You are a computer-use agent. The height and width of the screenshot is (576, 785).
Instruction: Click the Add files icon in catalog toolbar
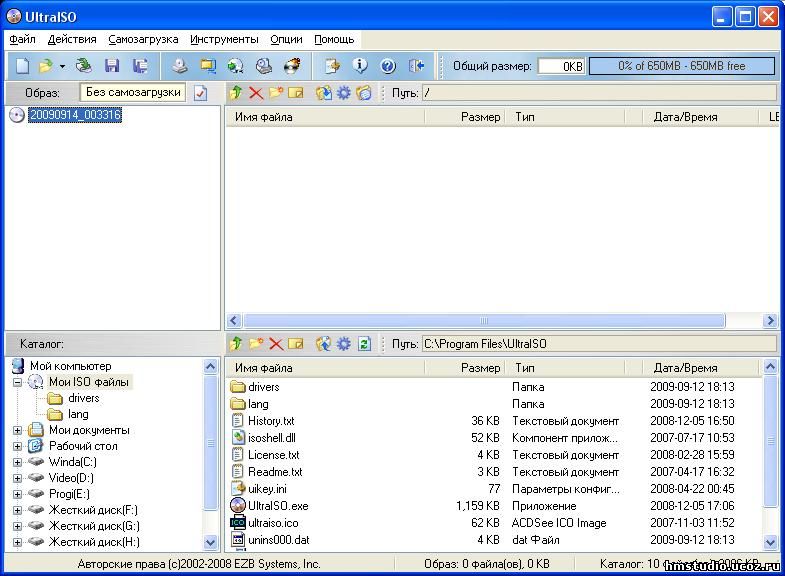(x=324, y=344)
